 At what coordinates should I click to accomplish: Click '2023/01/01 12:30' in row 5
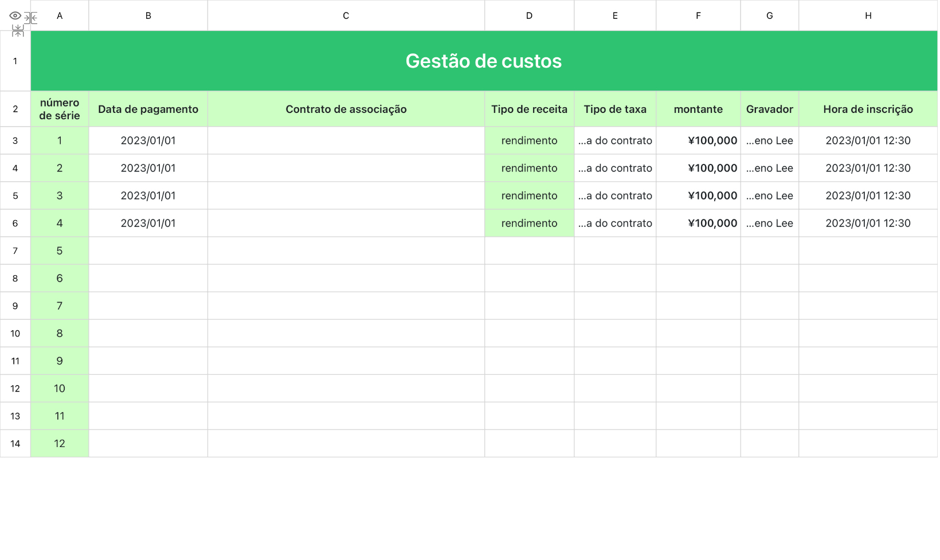point(868,195)
